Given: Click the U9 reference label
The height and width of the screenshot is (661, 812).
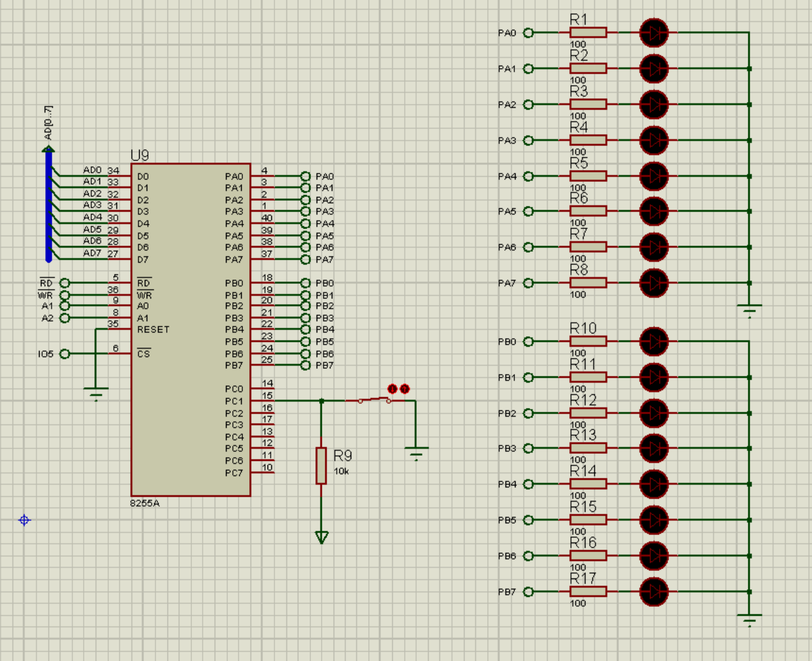Looking at the screenshot, I should click(140, 155).
